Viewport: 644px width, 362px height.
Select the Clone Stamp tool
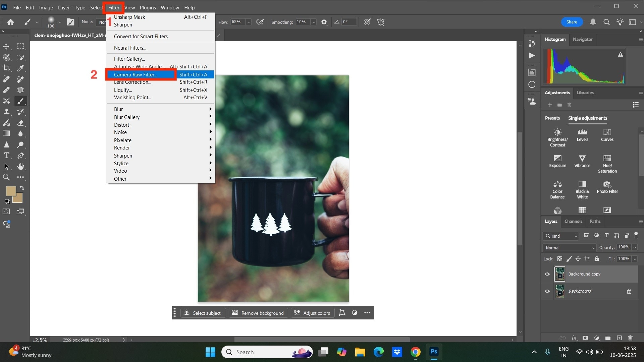click(6, 112)
